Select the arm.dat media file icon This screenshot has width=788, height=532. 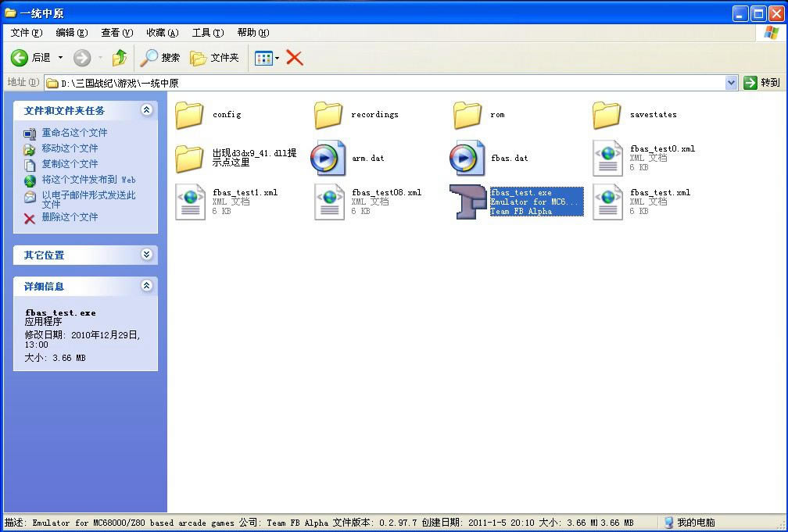[x=328, y=159]
